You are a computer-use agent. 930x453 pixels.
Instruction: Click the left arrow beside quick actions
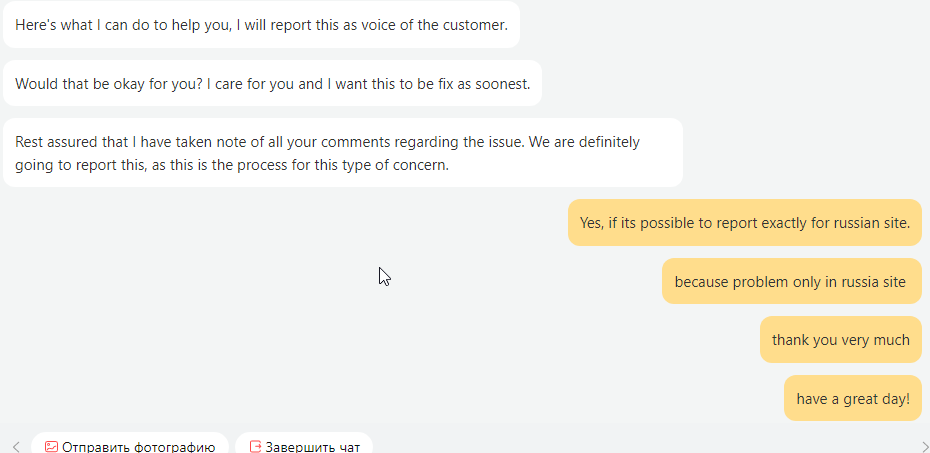click(16, 446)
